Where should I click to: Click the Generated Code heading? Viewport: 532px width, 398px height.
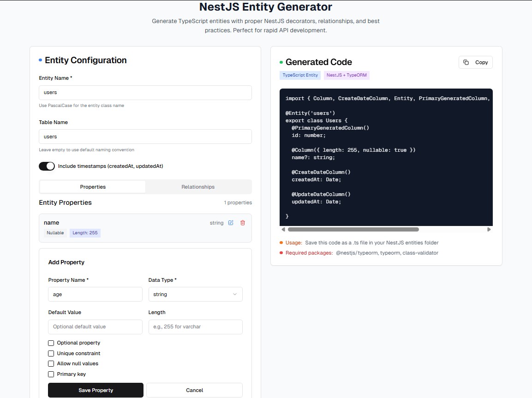click(x=318, y=62)
